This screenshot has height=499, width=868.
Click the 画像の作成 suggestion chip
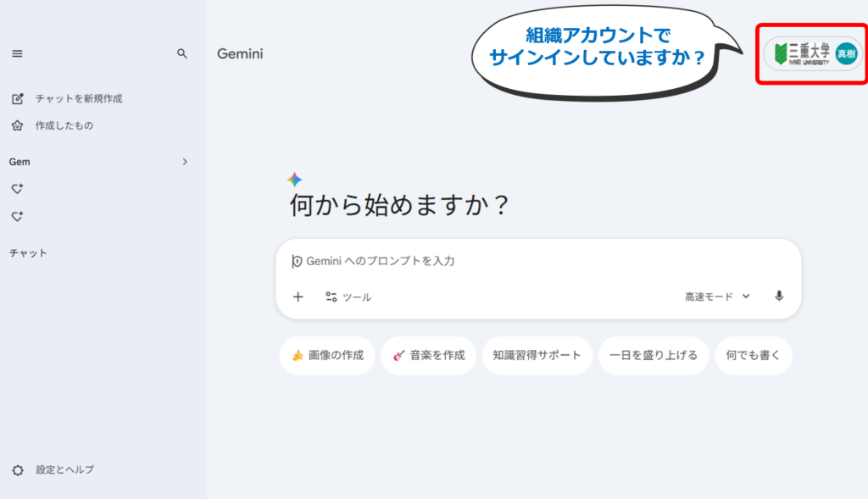click(327, 355)
